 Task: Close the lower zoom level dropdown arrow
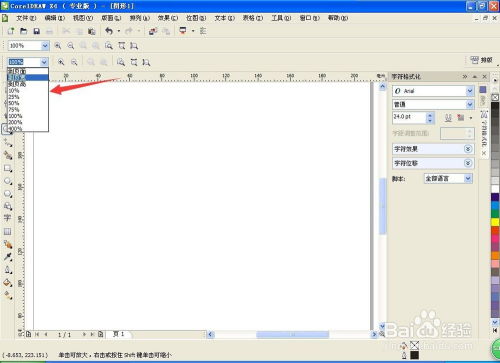point(44,62)
